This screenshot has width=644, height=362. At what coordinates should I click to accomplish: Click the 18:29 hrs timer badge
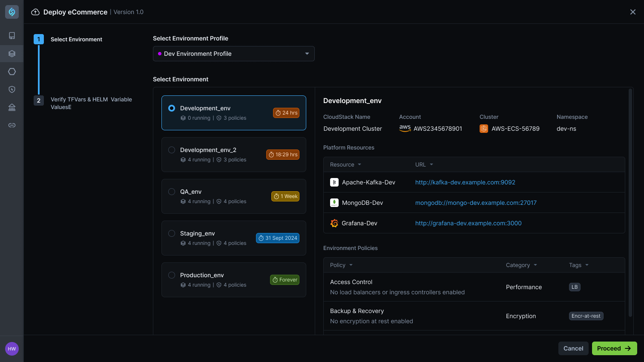tap(283, 155)
